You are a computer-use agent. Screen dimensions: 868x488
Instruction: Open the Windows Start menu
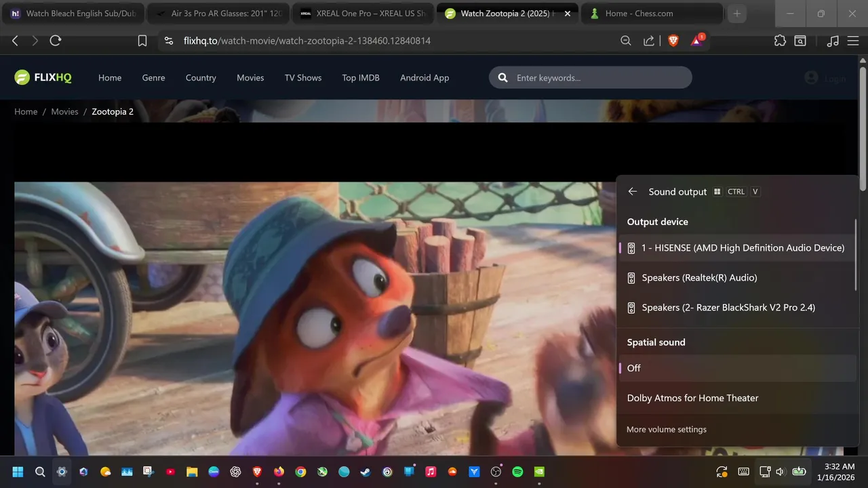[x=18, y=472]
